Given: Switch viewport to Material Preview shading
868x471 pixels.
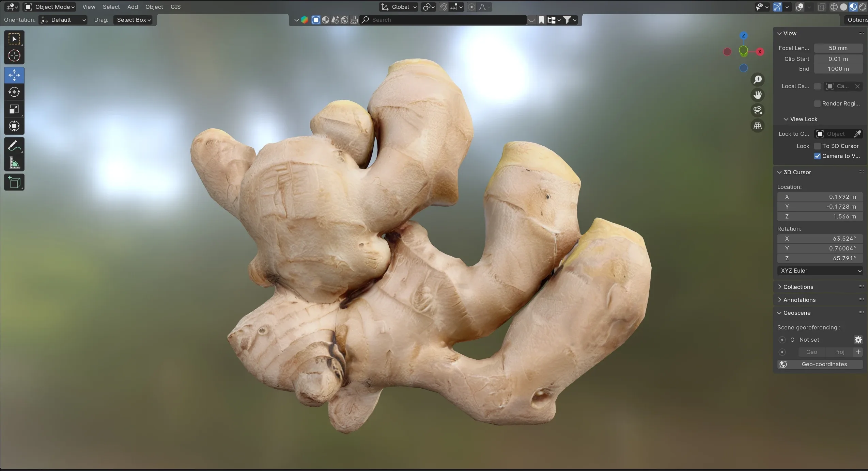Looking at the screenshot, I should (853, 7).
